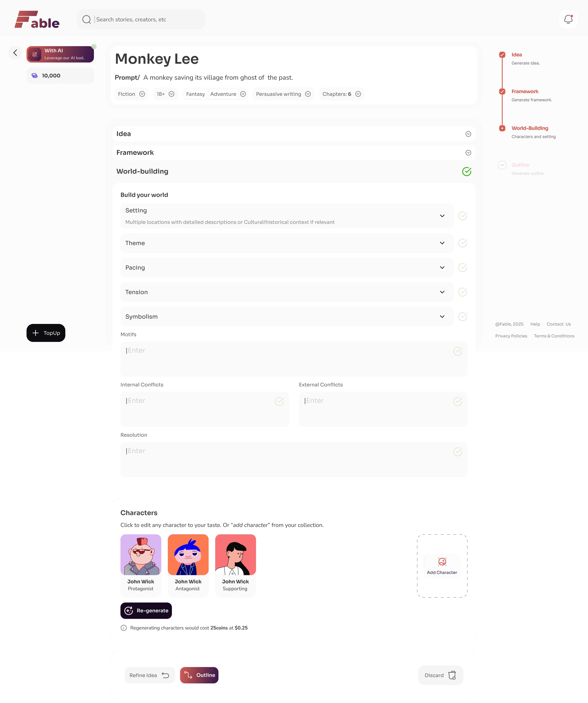588x703 pixels.
Task: Toggle the Motifs field checkmark
Action: tap(457, 351)
